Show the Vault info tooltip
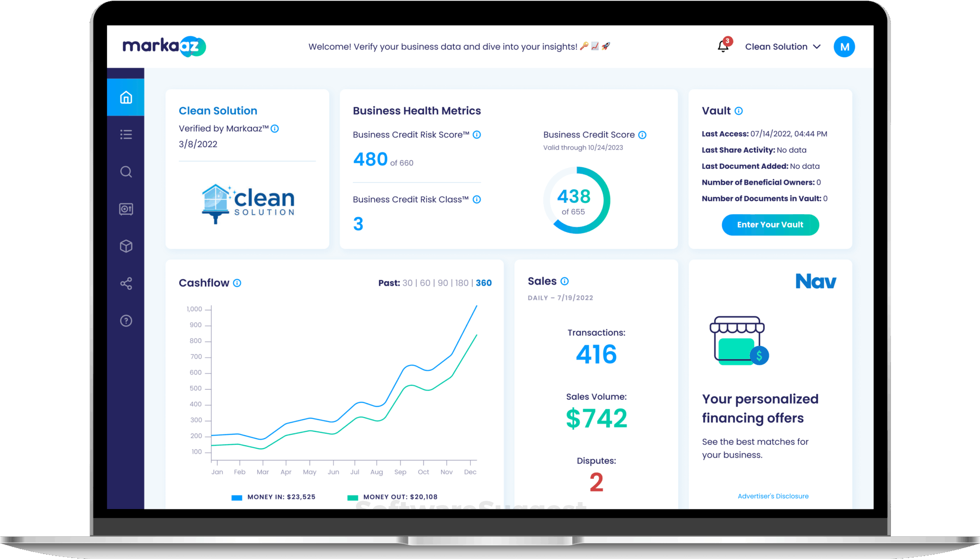This screenshot has height=559, width=980. click(x=738, y=111)
